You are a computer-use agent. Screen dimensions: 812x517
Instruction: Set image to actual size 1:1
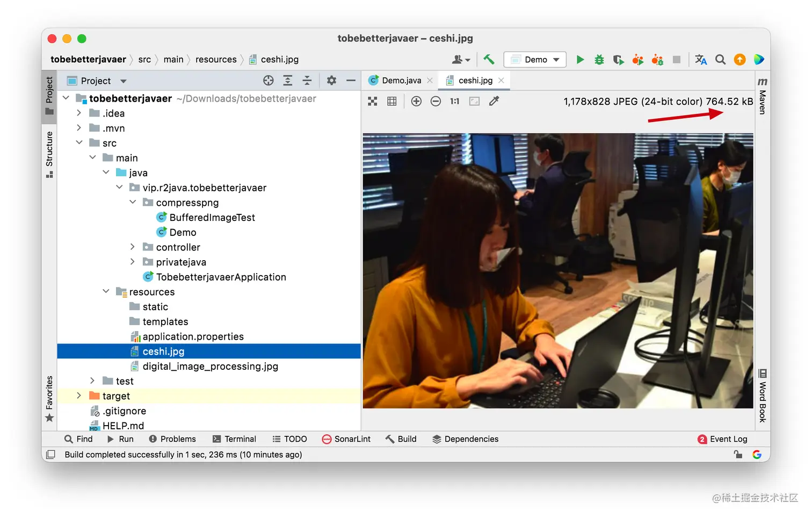[x=455, y=101]
